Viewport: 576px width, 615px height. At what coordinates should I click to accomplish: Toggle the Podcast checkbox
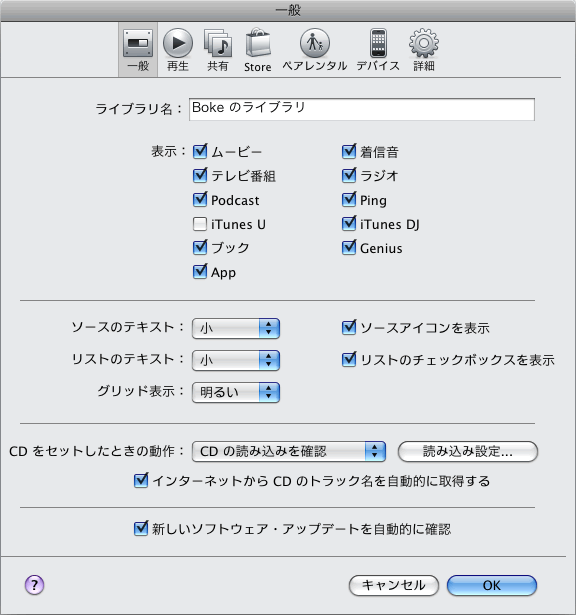coord(200,200)
